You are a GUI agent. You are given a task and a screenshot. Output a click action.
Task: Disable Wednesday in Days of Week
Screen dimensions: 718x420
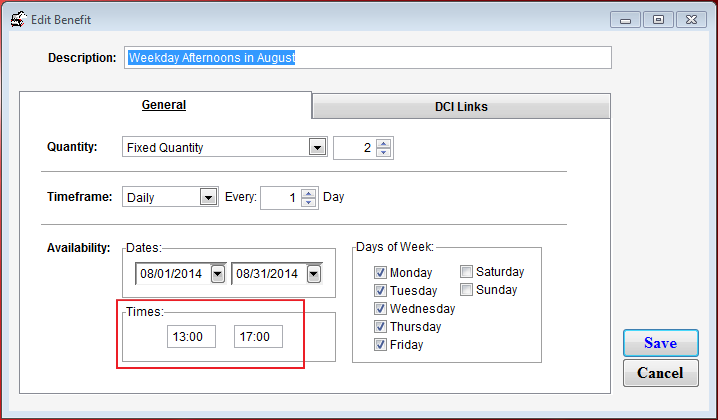pos(380,309)
